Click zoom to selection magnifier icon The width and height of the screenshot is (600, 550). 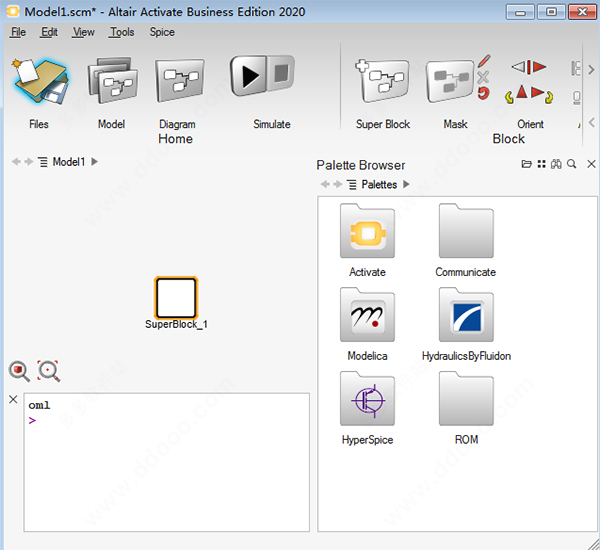[19, 371]
